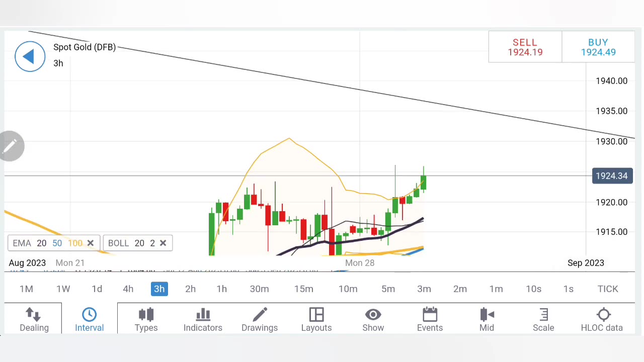Screen dimensions: 644x362
Task: Click the current price label 1924.34
Action: pyautogui.click(x=612, y=176)
